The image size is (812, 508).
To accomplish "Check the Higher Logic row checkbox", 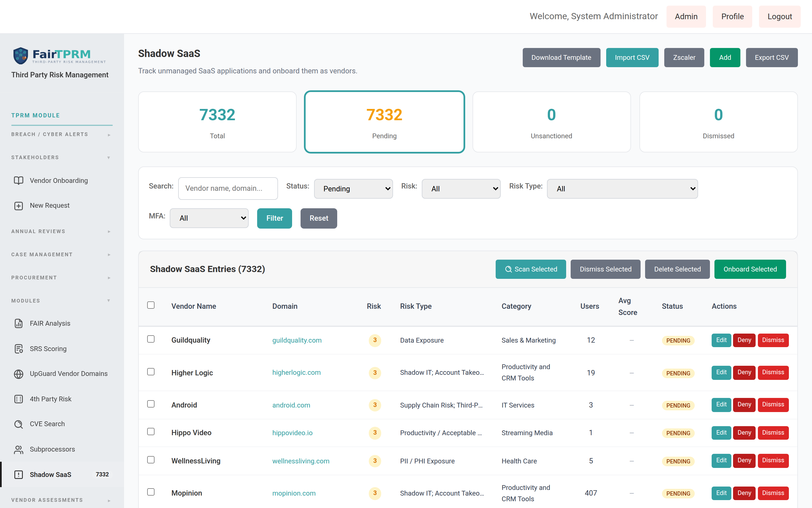I will click(x=151, y=372).
